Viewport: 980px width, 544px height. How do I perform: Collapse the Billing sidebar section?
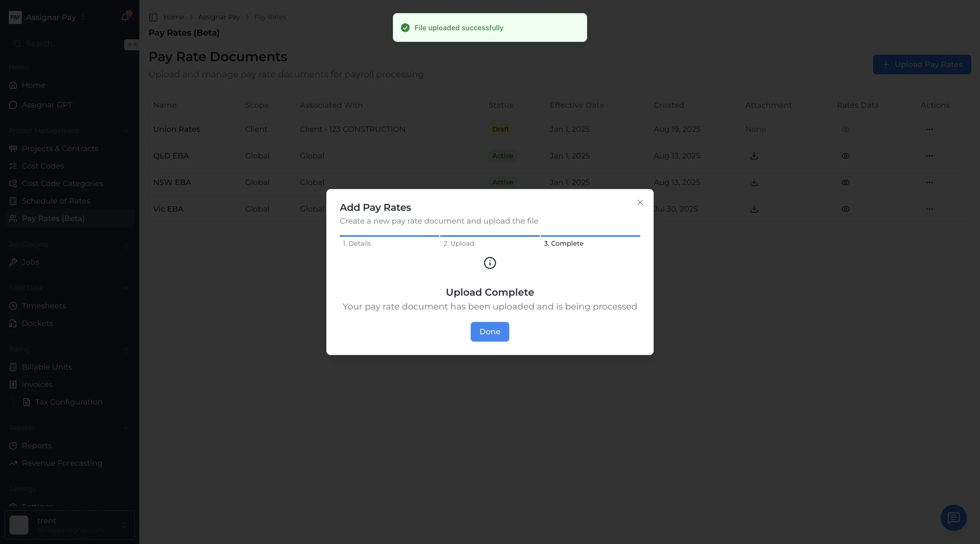[x=126, y=350]
